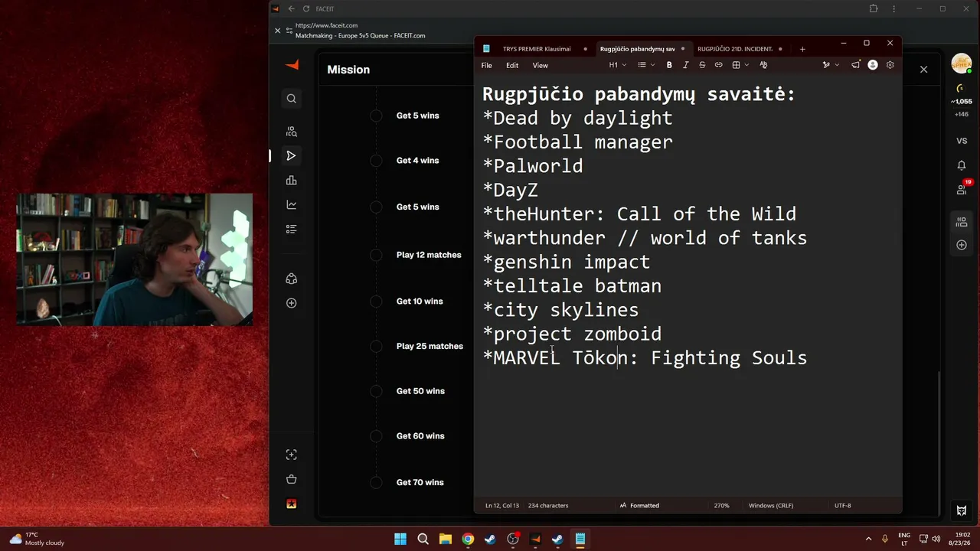Select the Play 12 matches mission circle
This screenshot has height=551, width=980.
pos(376,255)
